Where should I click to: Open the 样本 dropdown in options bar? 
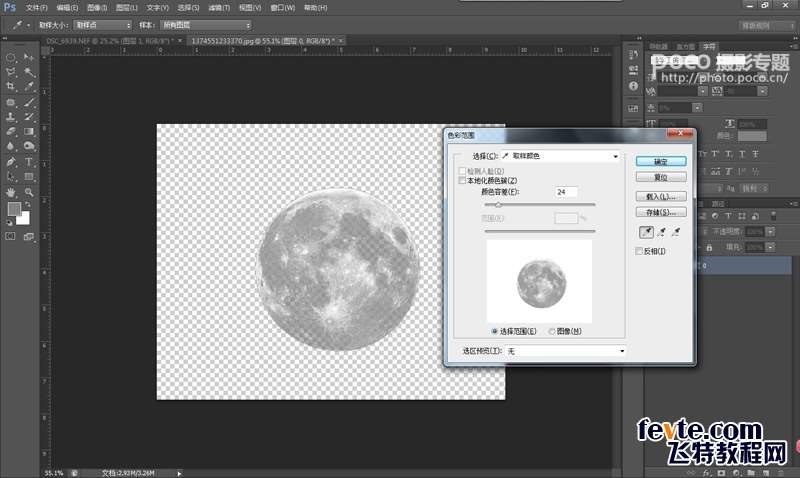206,25
